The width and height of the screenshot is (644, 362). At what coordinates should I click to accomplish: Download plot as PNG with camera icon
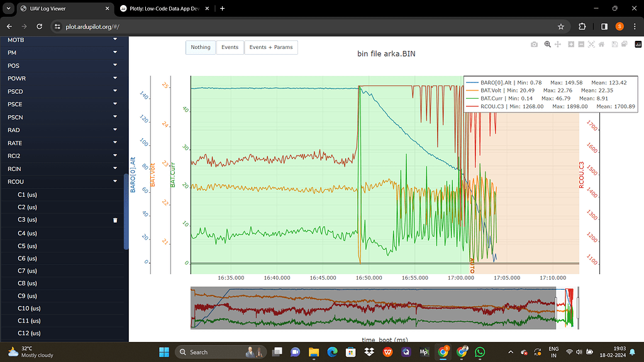[x=534, y=45]
